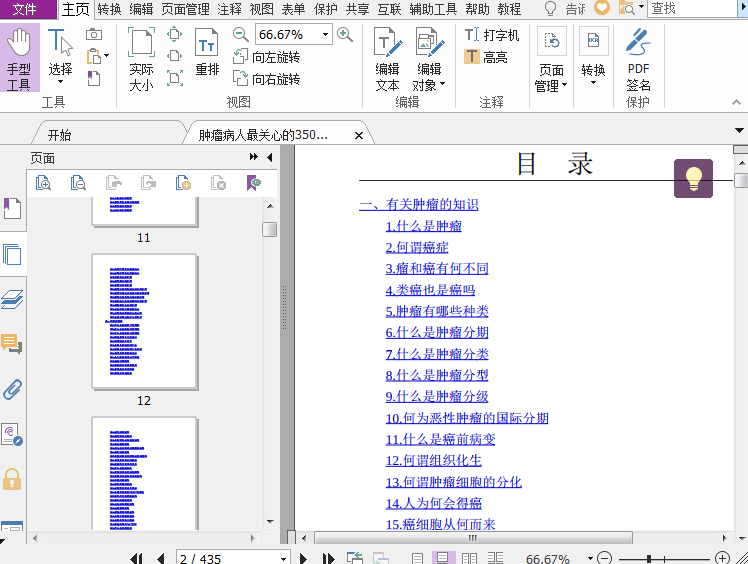This screenshot has height=564, width=748.
Task: Activate the 手型工具 hand tool
Action: click(19, 58)
